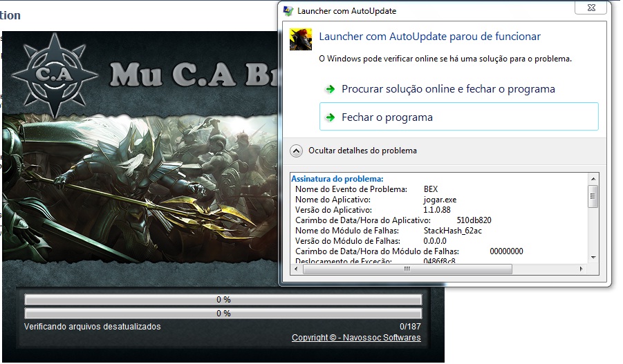Choose 'Procurar solução online e fechar o programa'
The width and height of the screenshot is (623, 364).
coord(448,90)
